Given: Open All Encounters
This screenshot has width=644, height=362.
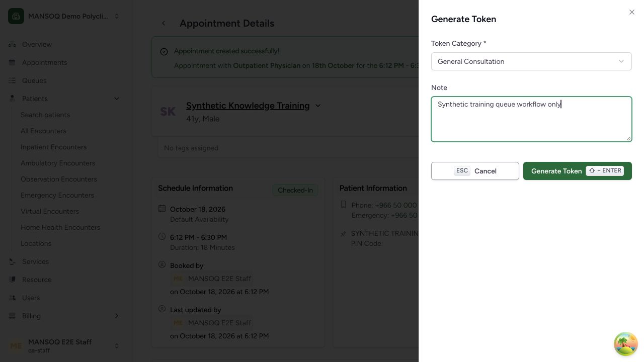Looking at the screenshot, I should (x=43, y=131).
